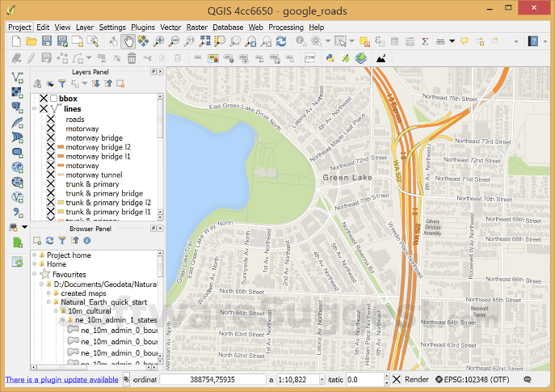
Task: Click 'There is a plugin update available' link
Action: (62, 379)
